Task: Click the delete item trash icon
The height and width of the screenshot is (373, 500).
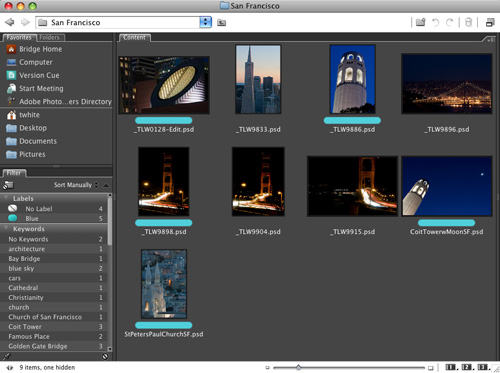Action: 468,22
